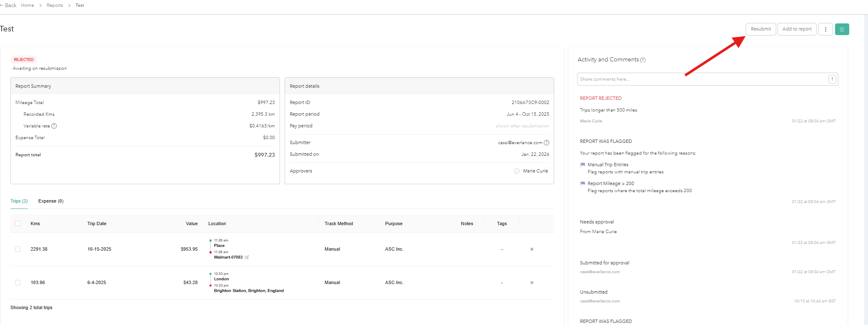Click the Variable rate help icon
The height and width of the screenshot is (325, 868).
(x=54, y=126)
